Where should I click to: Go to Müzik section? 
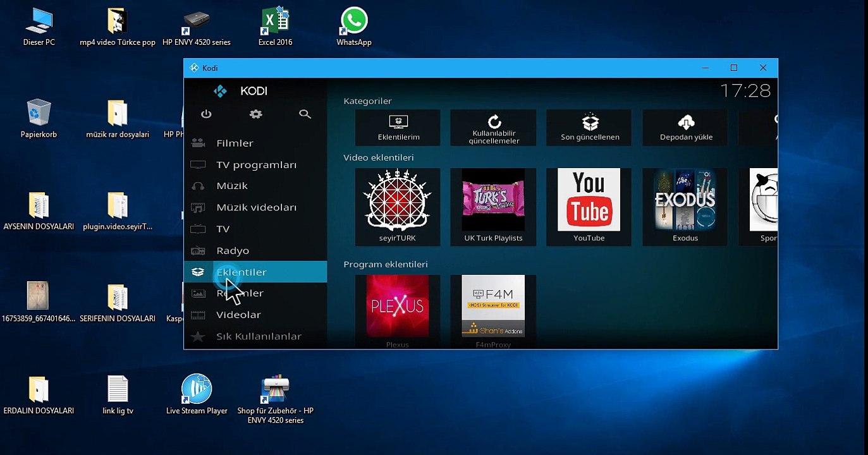coord(255,186)
